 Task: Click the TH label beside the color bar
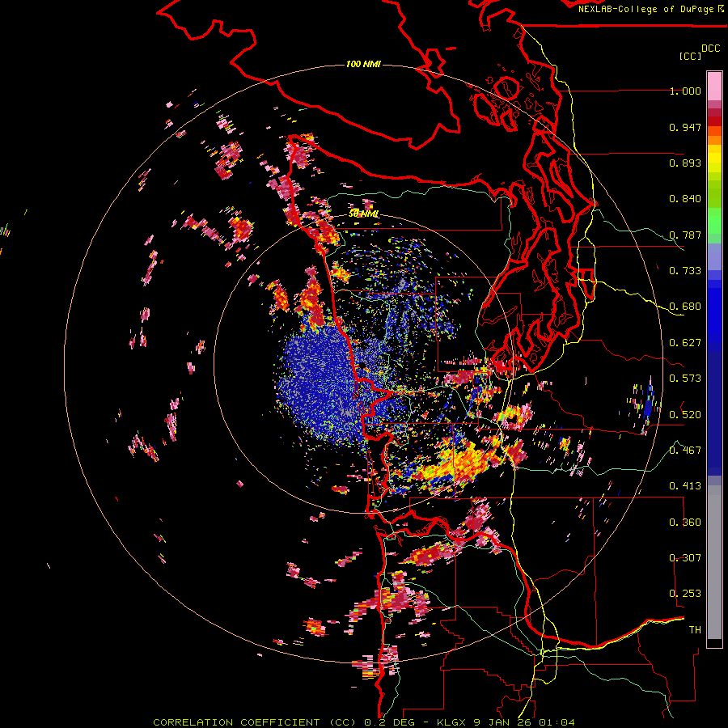[695, 630]
